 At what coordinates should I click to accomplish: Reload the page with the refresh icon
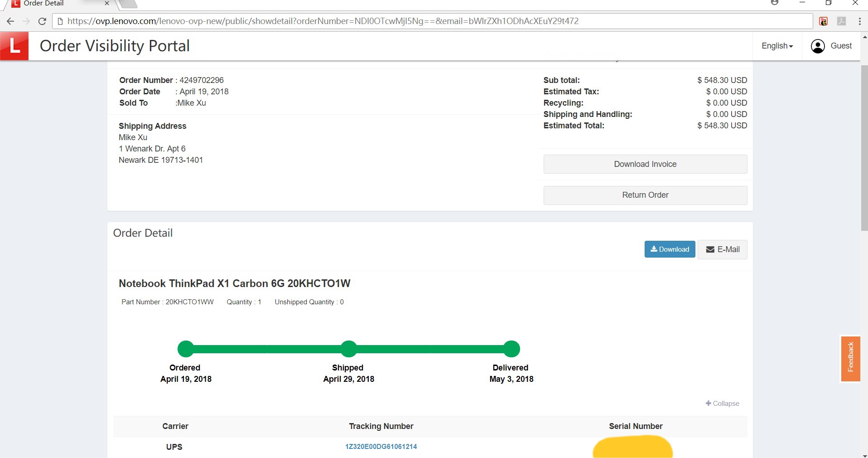point(42,21)
